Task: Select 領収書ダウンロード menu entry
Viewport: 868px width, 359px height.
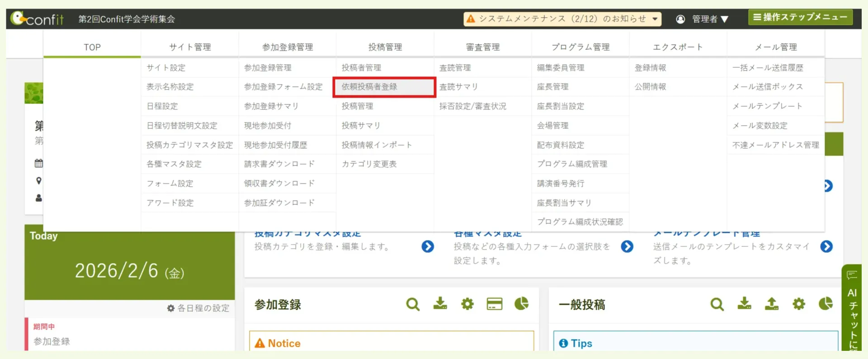Action: [288, 184]
